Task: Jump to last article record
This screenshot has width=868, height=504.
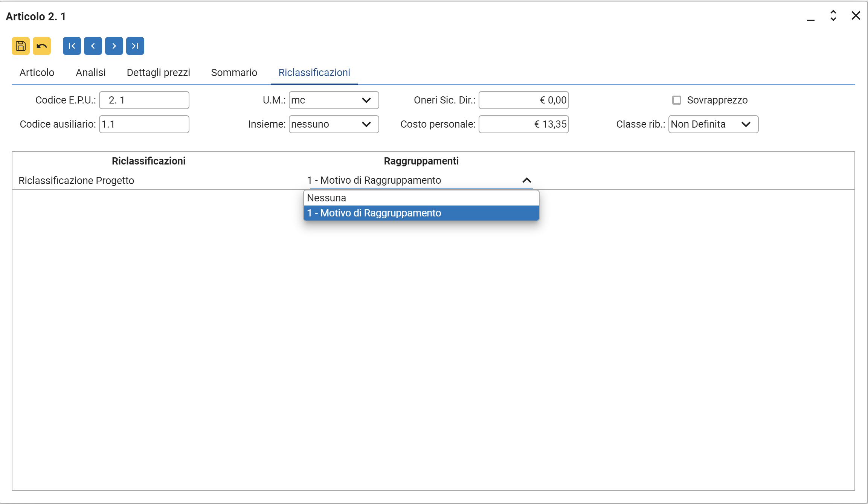Action: tap(135, 46)
